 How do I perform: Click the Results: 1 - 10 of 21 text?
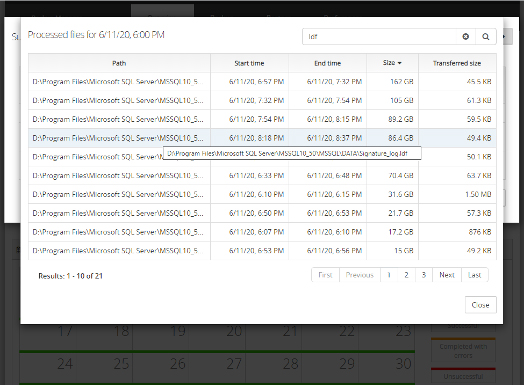tap(70, 276)
